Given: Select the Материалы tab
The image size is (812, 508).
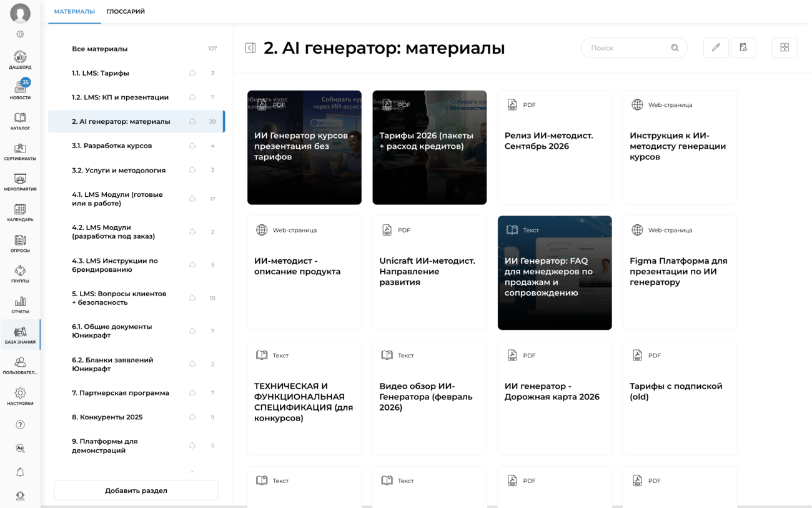Looking at the screenshot, I should [x=74, y=11].
